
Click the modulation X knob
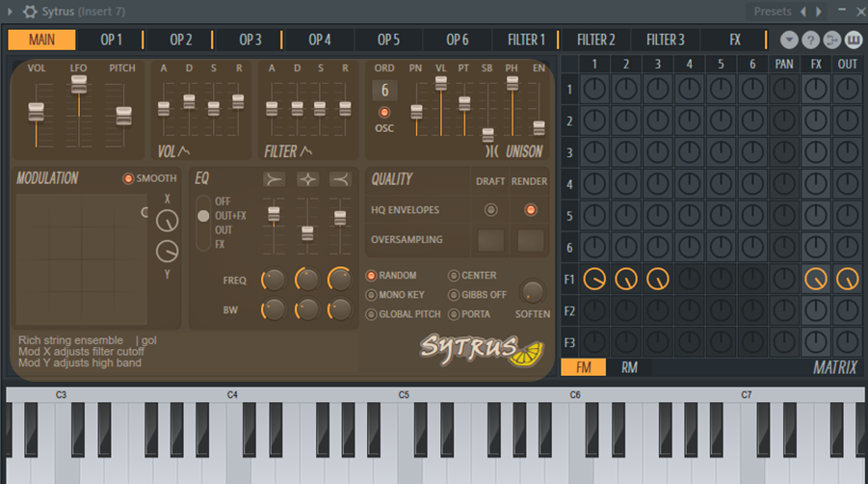click(x=168, y=221)
